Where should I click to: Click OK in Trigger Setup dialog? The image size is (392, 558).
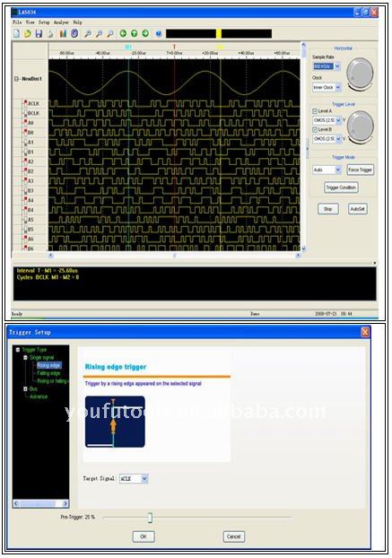(x=144, y=536)
